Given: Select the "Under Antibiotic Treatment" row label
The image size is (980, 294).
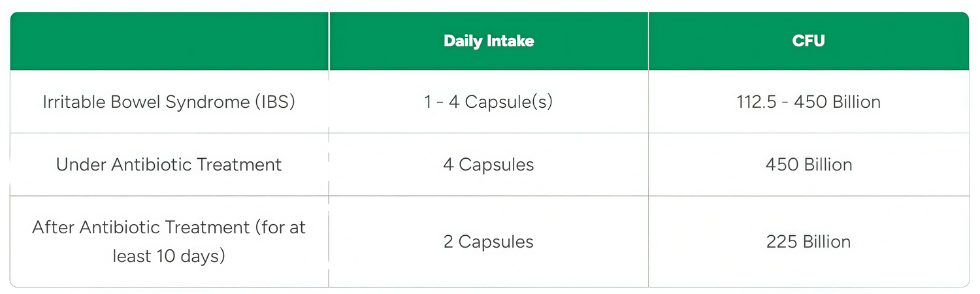Looking at the screenshot, I should [169, 165].
